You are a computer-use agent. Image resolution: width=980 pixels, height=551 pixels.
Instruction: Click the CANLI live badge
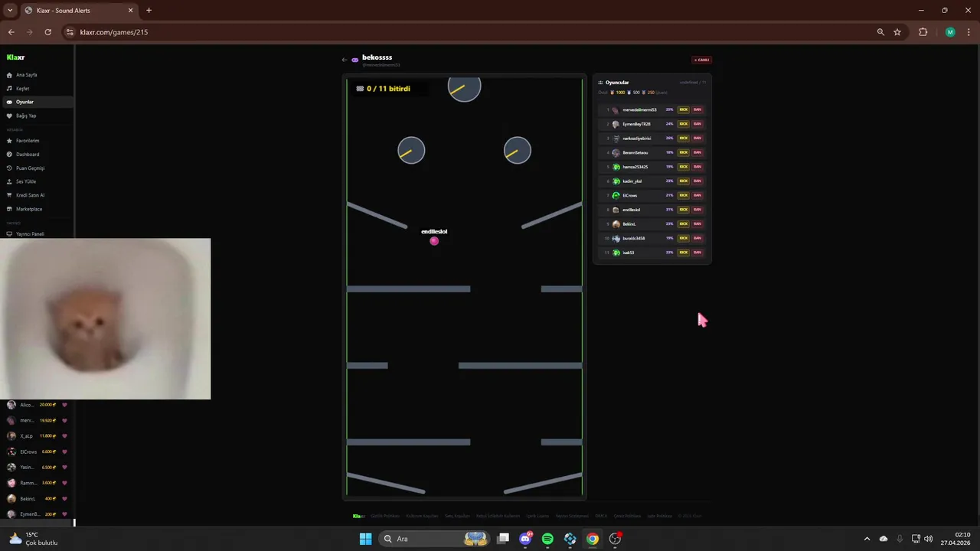[x=701, y=60]
